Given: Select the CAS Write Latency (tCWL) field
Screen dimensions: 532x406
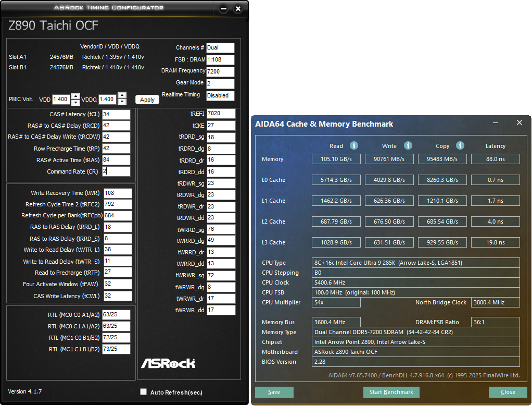Looking at the screenshot, I should [118, 296].
